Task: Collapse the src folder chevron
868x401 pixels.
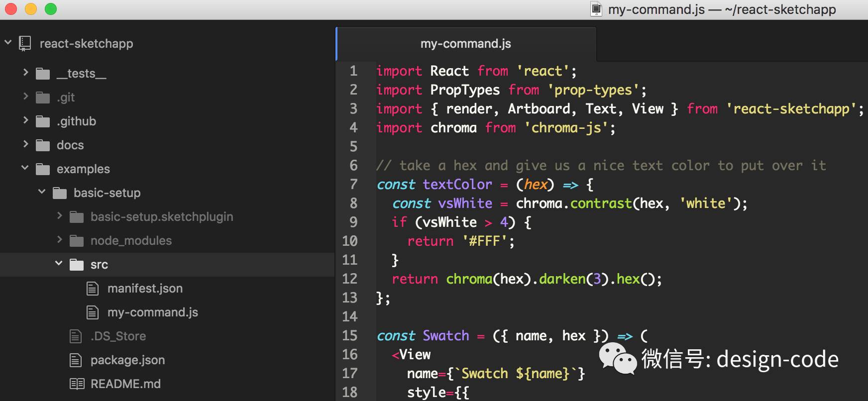Action: coord(59,264)
